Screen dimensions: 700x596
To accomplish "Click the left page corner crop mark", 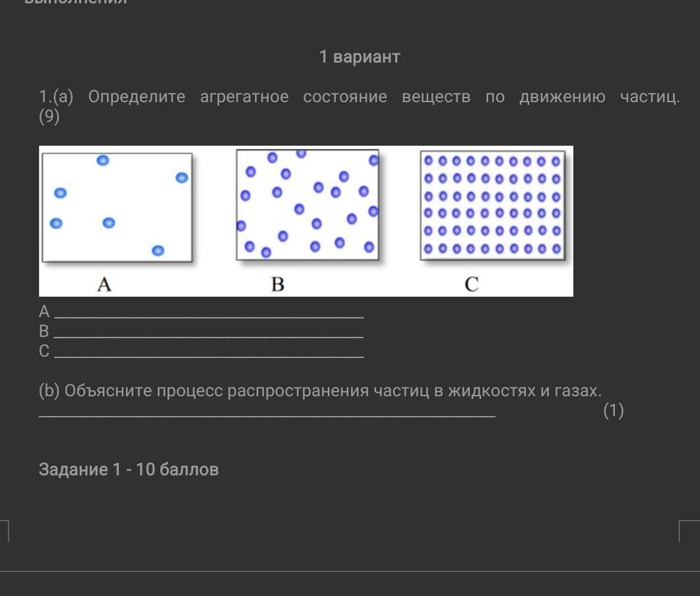I will 5,530.
